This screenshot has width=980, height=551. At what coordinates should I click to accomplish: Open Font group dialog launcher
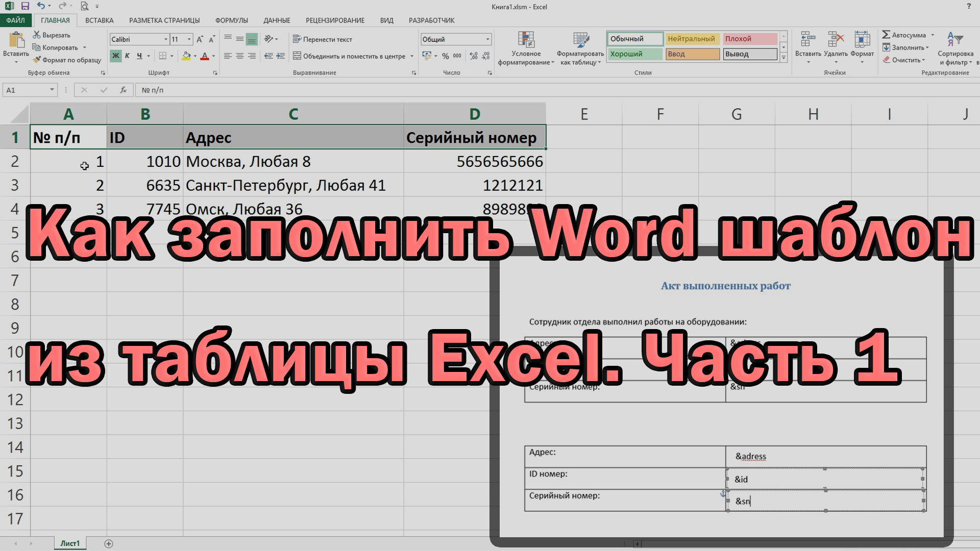tap(215, 73)
